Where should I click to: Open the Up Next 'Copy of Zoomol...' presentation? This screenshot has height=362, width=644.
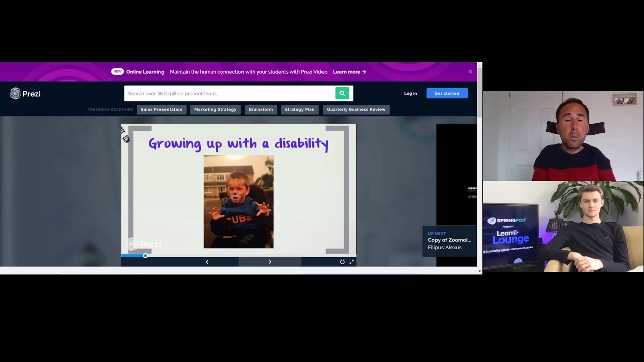pos(449,241)
